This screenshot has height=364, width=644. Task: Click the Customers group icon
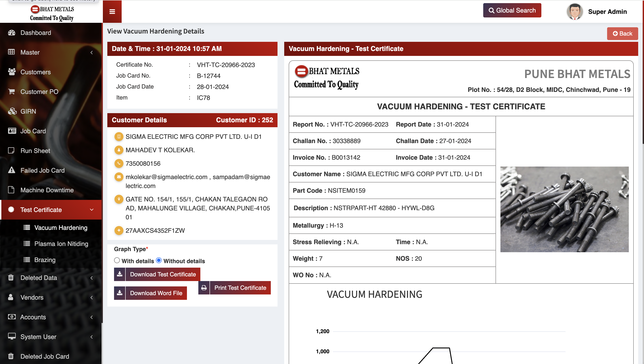click(x=11, y=72)
